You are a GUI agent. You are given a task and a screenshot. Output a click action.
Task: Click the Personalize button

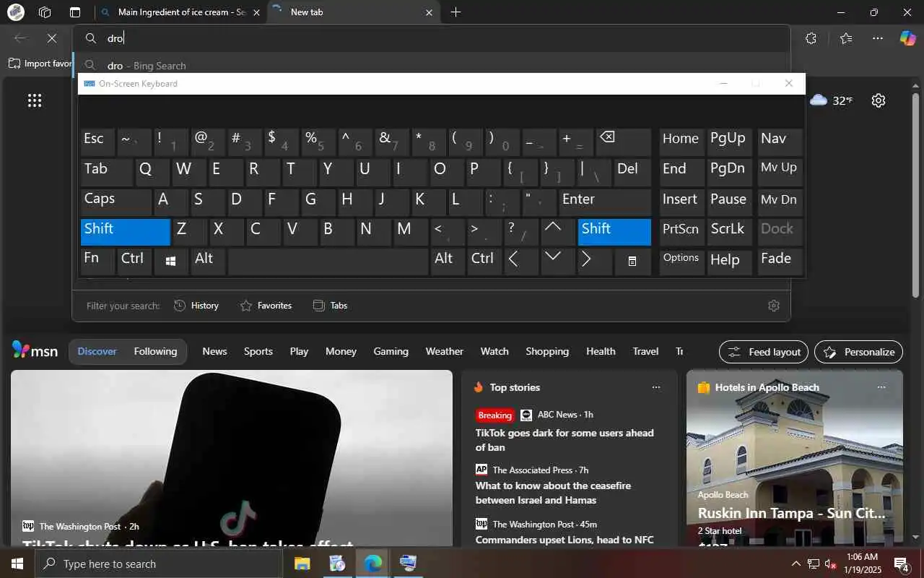858,352
